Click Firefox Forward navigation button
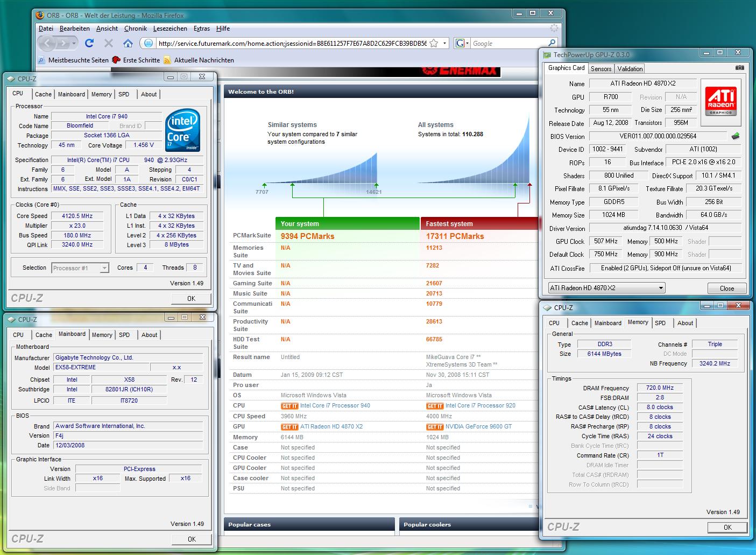Image resolution: width=756 pixels, height=555 pixels. click(65, 43)
